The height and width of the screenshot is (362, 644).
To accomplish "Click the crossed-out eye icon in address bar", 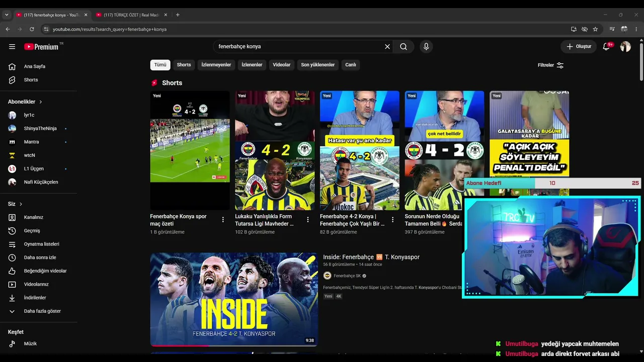I will 585,29.
